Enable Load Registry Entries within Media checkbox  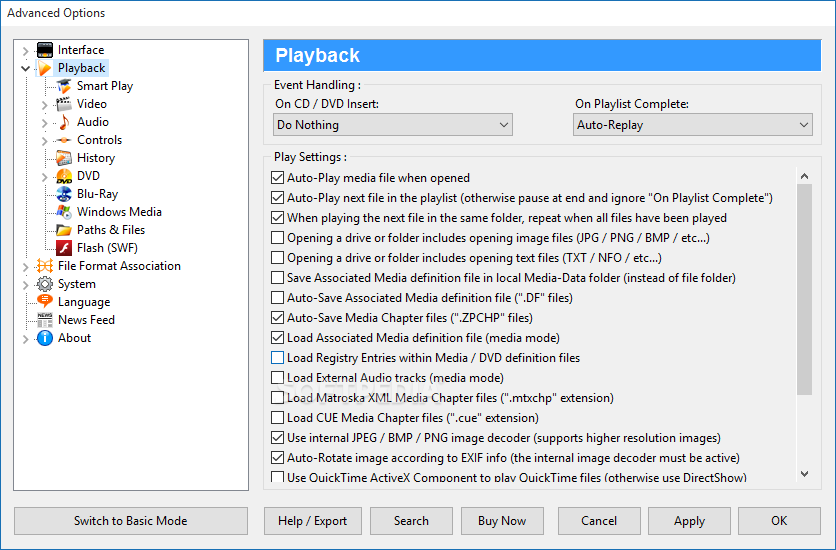tap(277, 358)
